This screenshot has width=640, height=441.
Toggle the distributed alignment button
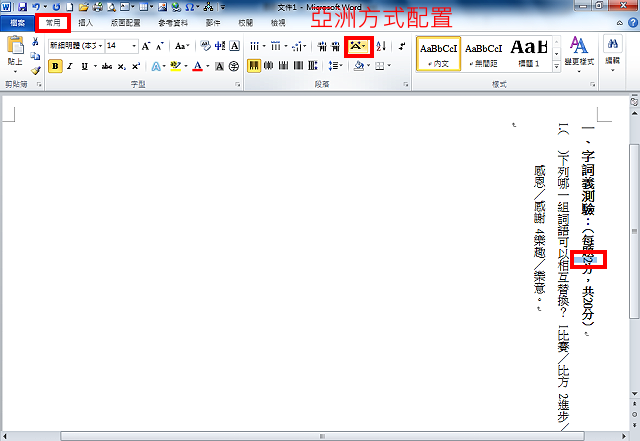313,65
